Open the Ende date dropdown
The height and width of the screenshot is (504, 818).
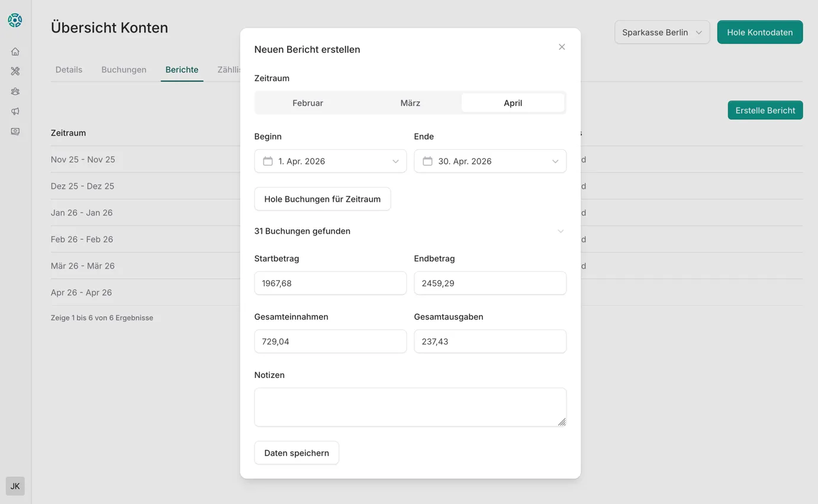[x=555, y=161]
